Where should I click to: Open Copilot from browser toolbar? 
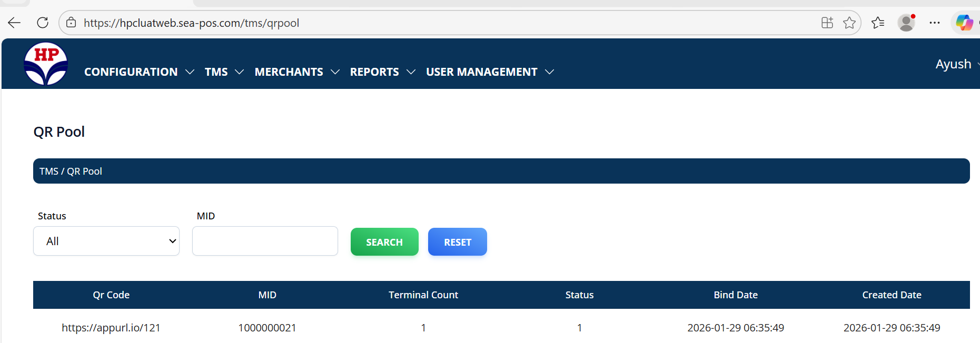[964, 23]
